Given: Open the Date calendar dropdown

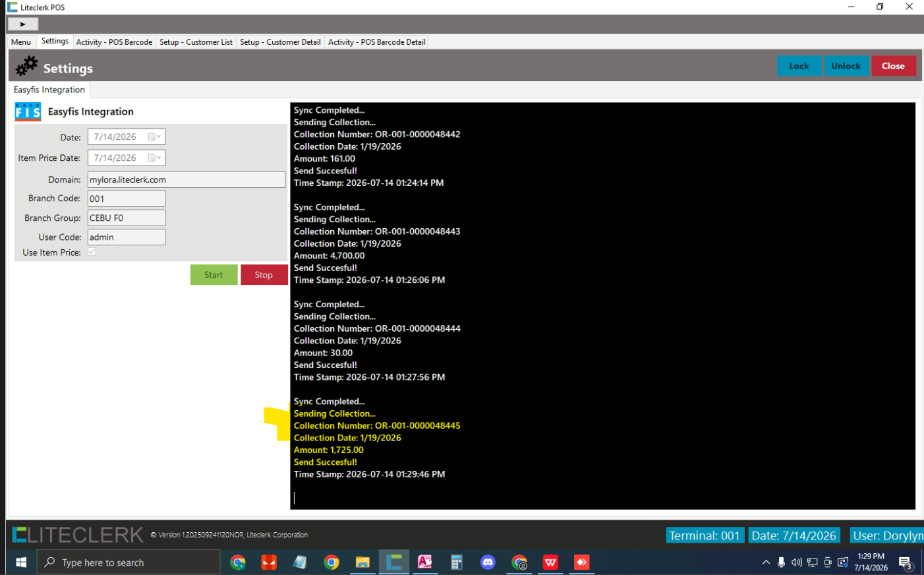Looking at the screenshot, I should click(x=155, y=137).
